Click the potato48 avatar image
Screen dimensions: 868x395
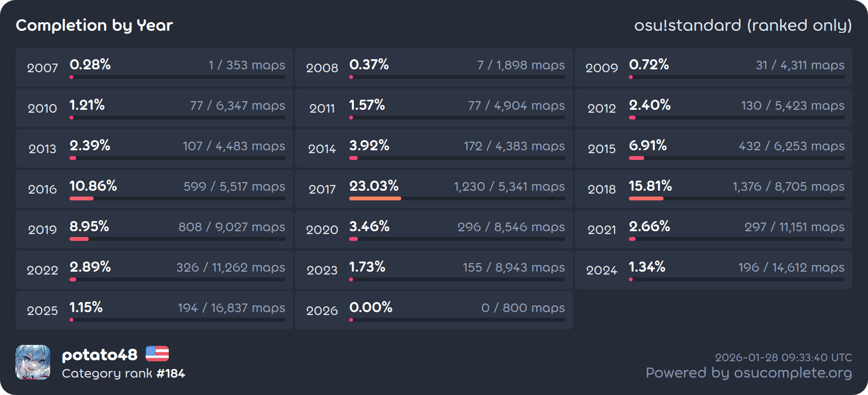pyautogui.click(x=33, y=362)
